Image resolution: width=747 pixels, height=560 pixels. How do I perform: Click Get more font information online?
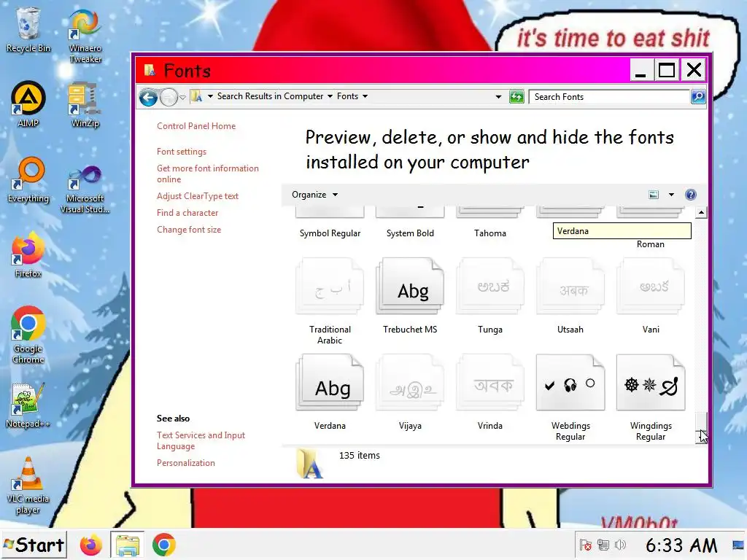[208, 174]
